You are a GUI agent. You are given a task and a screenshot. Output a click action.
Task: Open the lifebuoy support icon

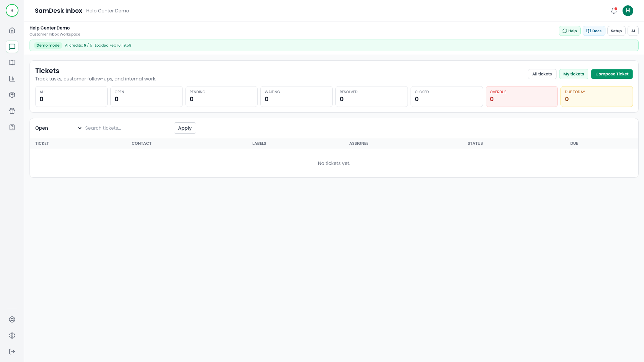pos(12,319)
